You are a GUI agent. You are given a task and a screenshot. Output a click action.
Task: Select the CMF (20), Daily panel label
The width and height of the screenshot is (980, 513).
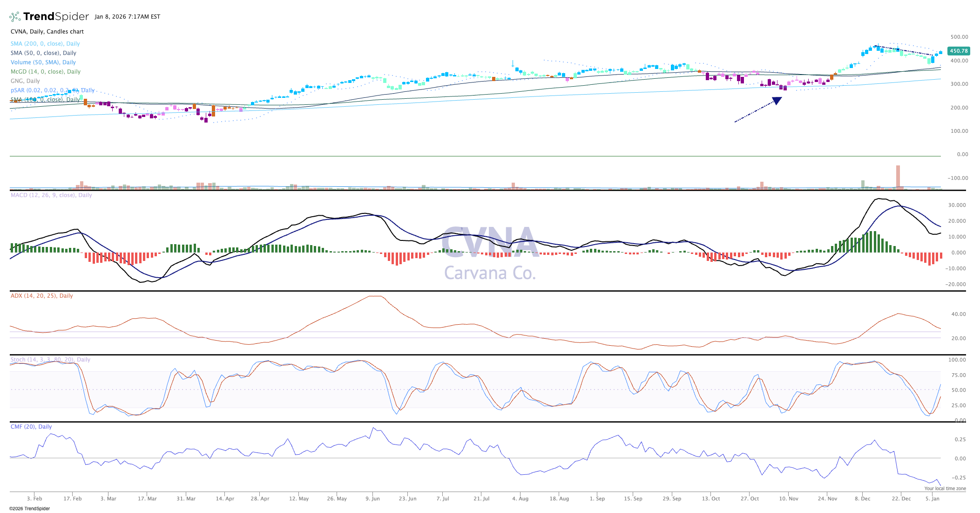pos(31,427)
